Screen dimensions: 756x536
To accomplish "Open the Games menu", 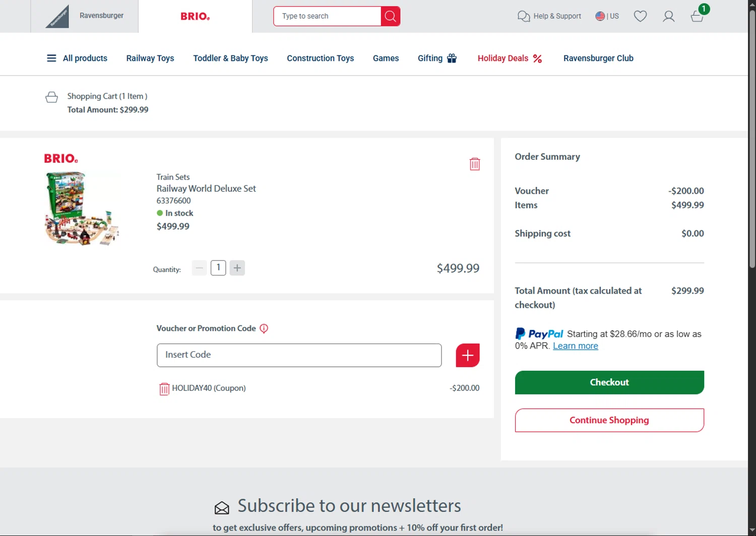I will pyautogui.click(x=386, y=58).
